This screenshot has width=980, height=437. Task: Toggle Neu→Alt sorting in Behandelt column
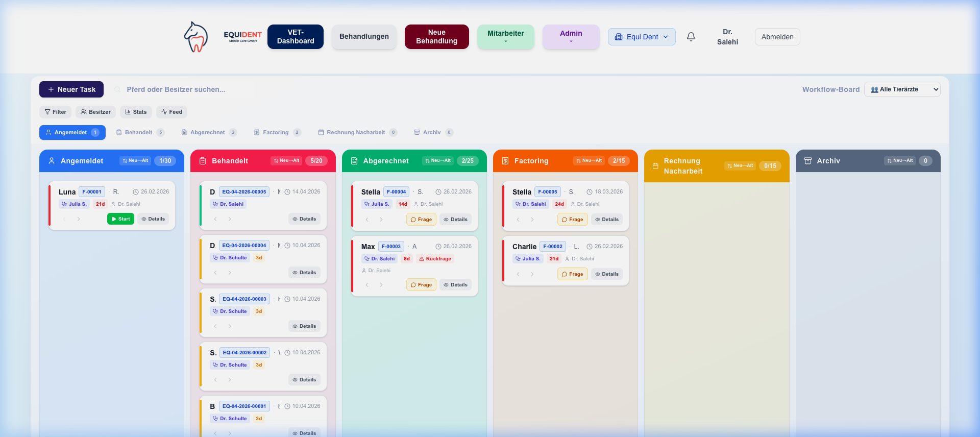286,161
